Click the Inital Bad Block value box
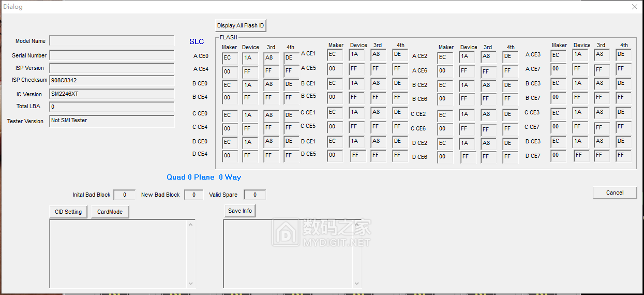644x295 pixels. click(x=124, y=195)
